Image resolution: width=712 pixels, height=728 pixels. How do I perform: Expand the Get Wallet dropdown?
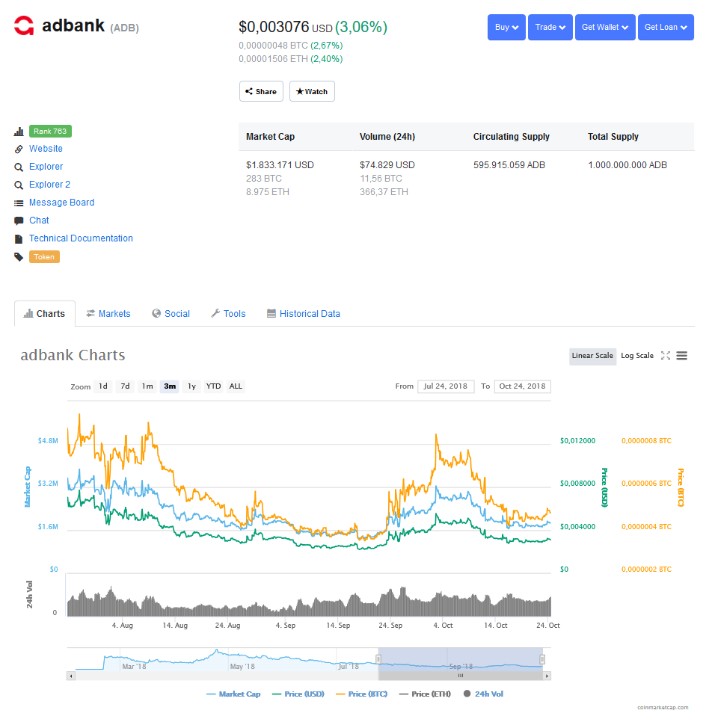click(605, 28)
